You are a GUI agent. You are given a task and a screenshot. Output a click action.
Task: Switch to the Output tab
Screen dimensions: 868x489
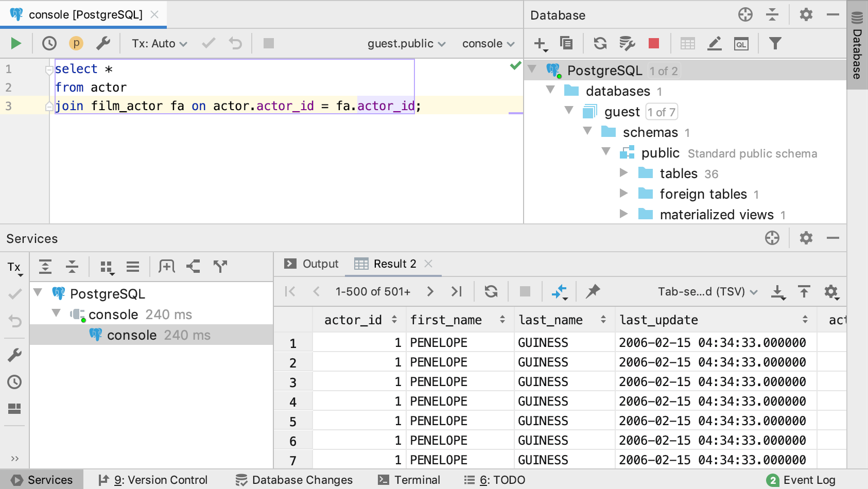click(311, 264)
